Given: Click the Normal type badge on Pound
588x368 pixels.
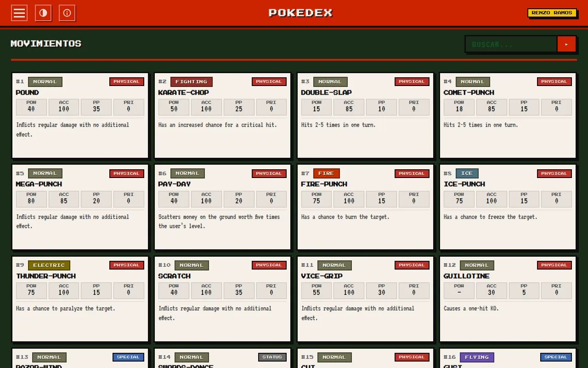Looking at the screenshot, I should [x=45, y=82].
